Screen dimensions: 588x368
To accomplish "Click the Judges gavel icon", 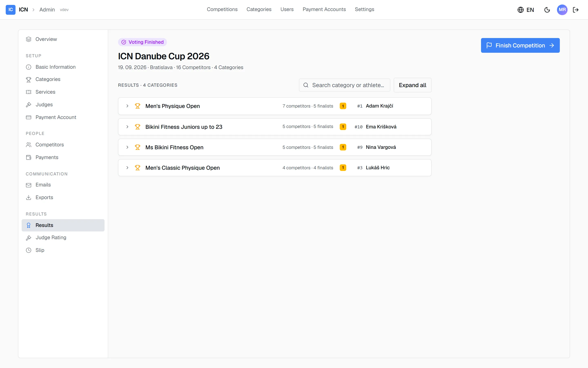I will click(29, 105).
